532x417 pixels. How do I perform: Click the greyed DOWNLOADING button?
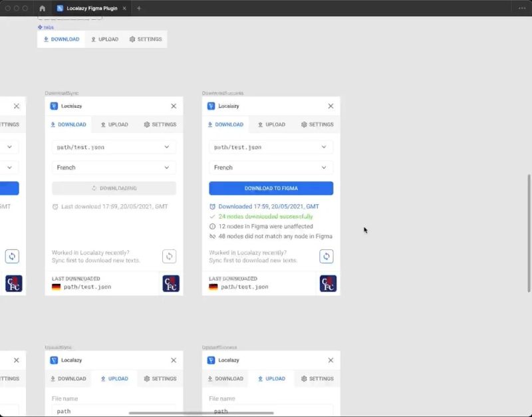pos(113,188)
